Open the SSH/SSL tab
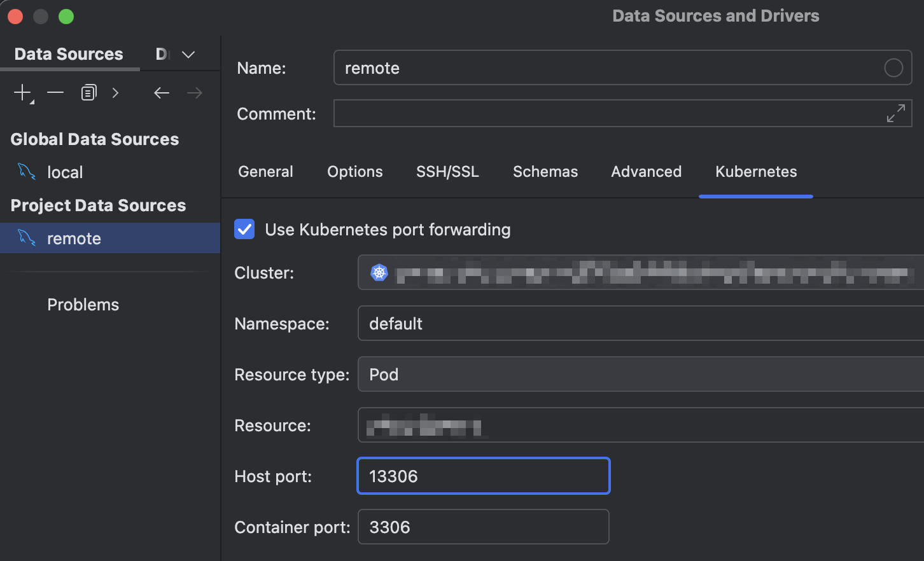 pyautogui.click(x=447, y=172)
